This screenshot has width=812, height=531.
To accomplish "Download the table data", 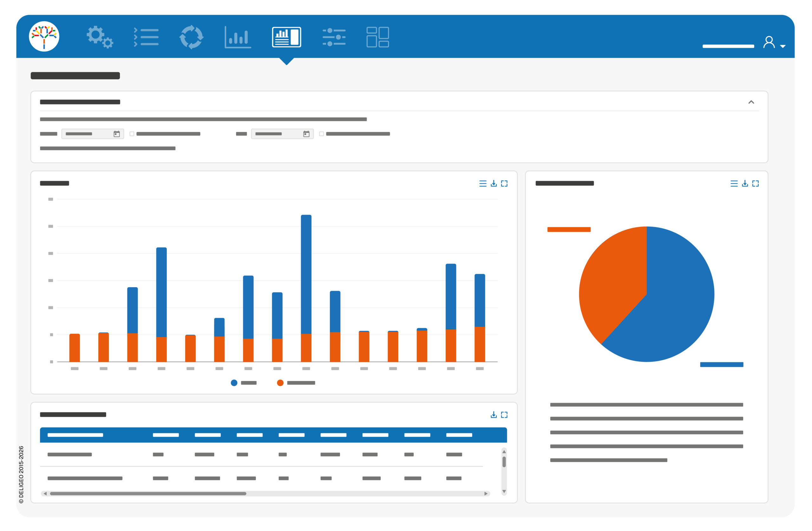I will pyautogui.click(x=494, y=415).
